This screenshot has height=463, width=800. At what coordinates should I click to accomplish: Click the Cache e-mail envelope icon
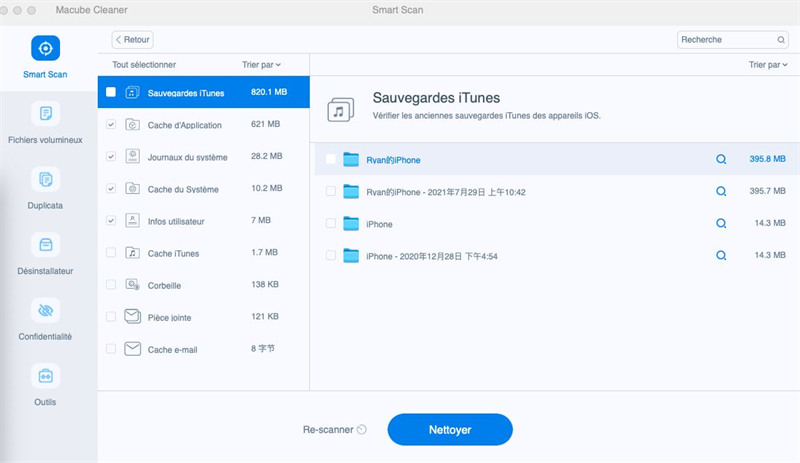point(133,349)
